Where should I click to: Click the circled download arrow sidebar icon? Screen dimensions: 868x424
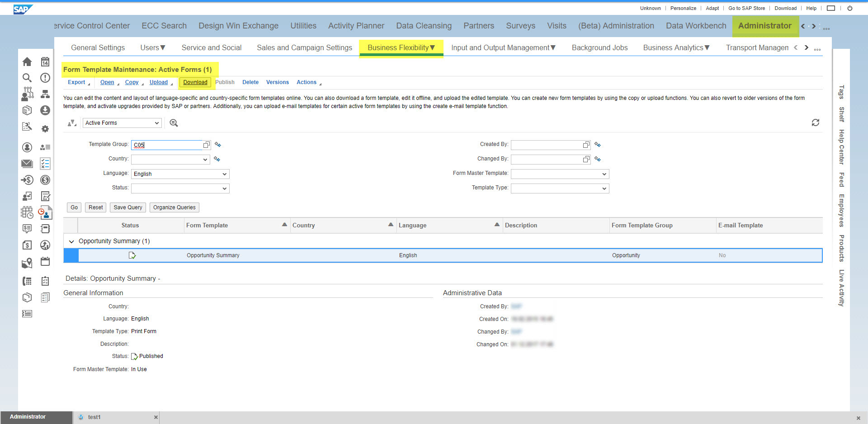coord(45,110)
